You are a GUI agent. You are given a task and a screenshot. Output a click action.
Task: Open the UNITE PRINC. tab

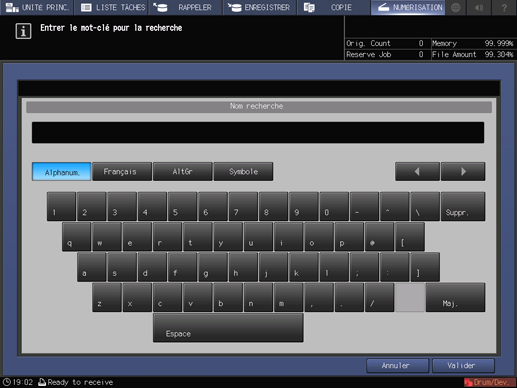(x=37, y=7)
